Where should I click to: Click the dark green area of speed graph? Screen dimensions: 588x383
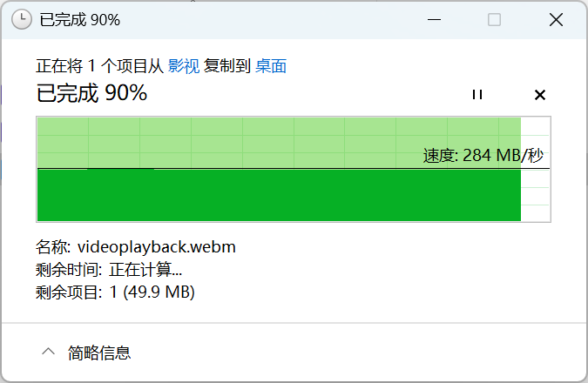(279, 195)
